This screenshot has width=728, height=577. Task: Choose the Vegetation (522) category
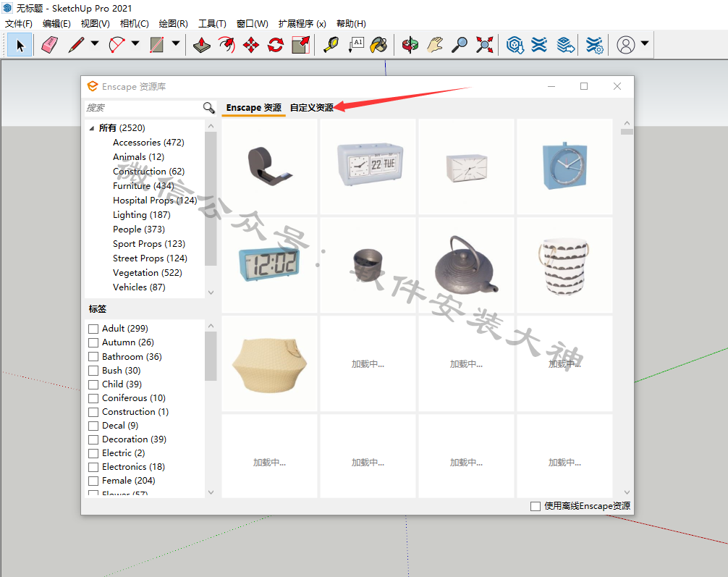(x=147, y=273)
